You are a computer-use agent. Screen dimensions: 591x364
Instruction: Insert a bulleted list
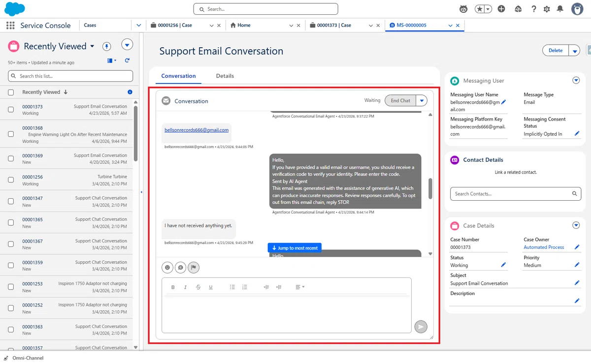pos(232,287)
